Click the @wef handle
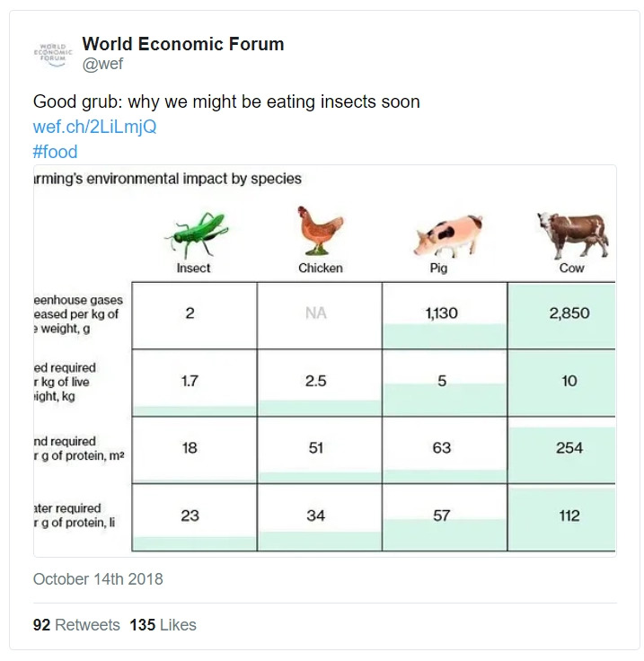Viewport: 644px width, 661px height. pos(102,64)
